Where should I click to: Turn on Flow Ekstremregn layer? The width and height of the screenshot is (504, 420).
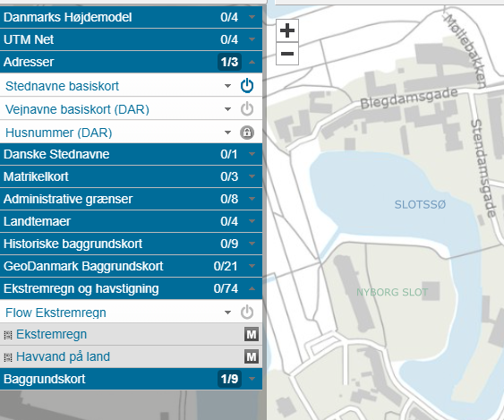pyautogui.click(x=247, y=313)
